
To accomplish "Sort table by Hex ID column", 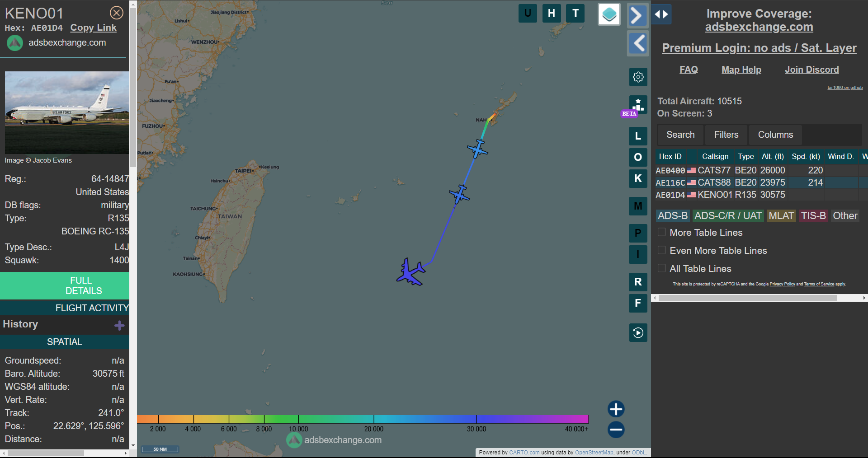I will (x=670, y=156).
